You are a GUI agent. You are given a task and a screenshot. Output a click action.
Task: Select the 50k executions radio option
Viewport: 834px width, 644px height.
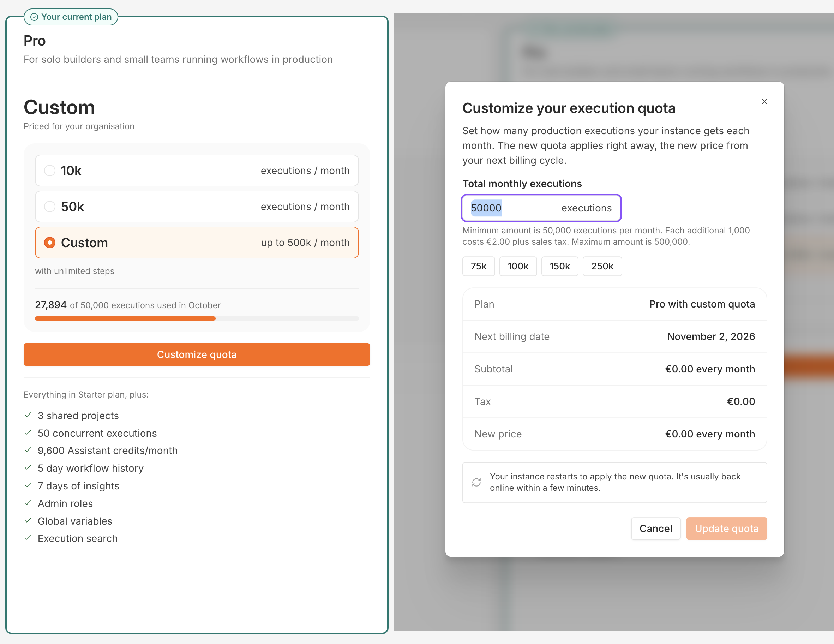coord(197,207)
